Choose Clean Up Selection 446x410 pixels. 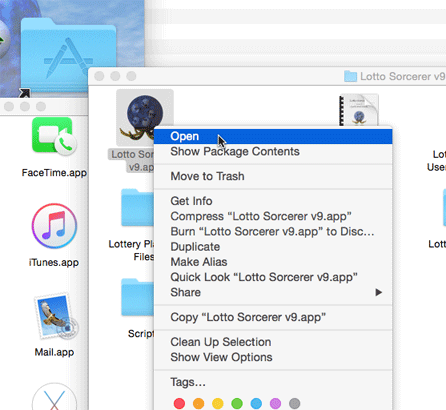tap(273, 342)
